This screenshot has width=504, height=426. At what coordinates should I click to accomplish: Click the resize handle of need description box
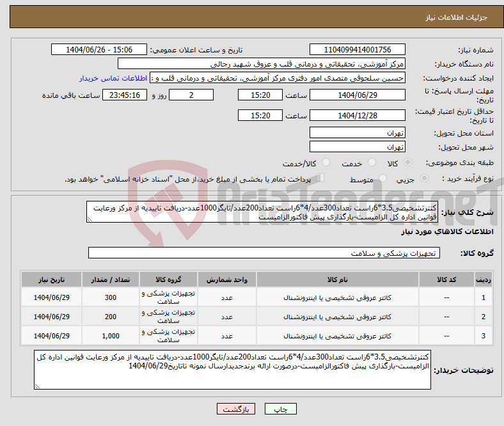(90, 219)
